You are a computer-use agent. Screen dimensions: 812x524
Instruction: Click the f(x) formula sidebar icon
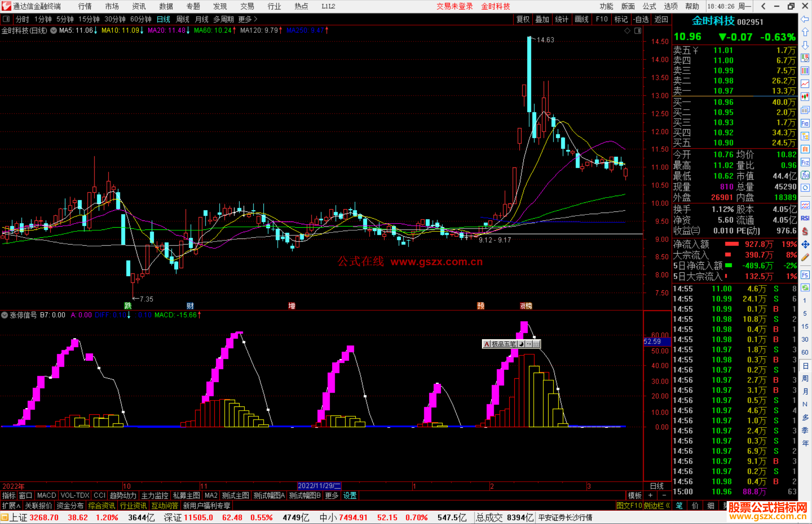(805, 175)
